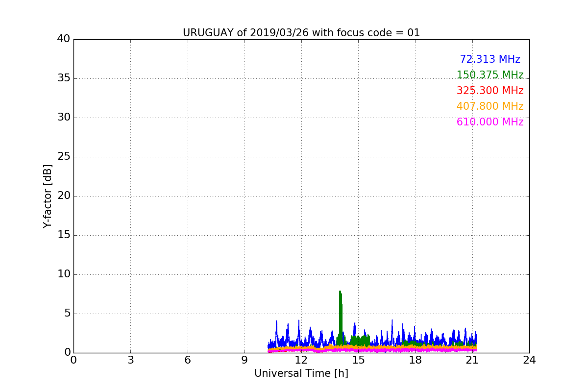Select the 325.300 MHz legend label

click(490, 91)
